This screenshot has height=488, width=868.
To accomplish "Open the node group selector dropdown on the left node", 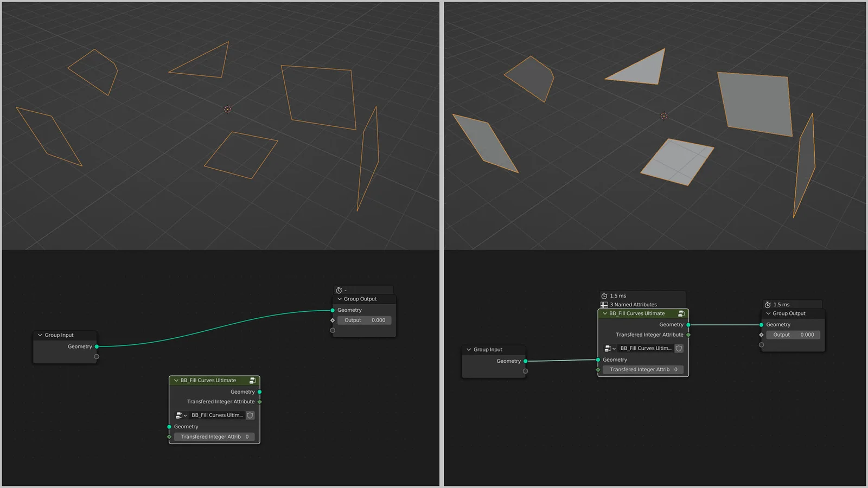I will click(x=186, y=415).
